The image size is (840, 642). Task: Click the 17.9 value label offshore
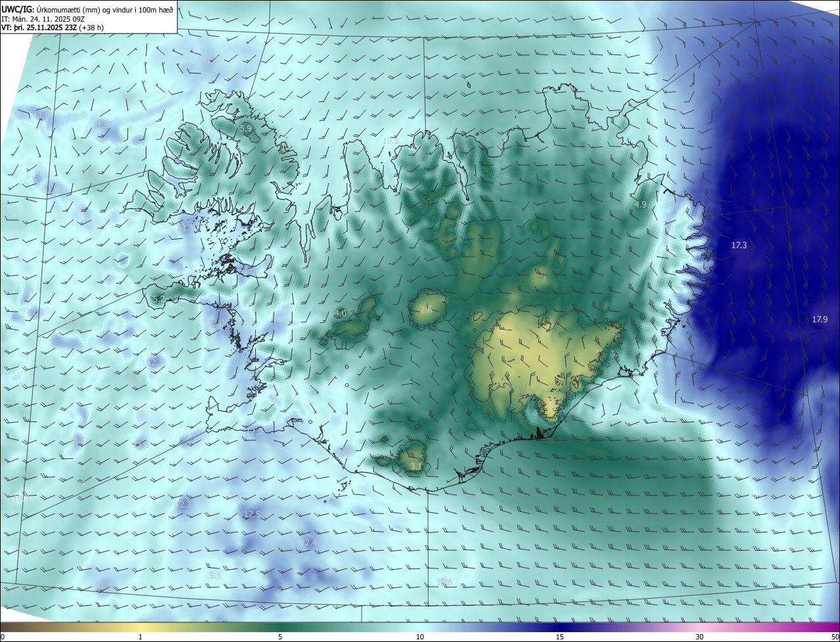click(820, 319)
